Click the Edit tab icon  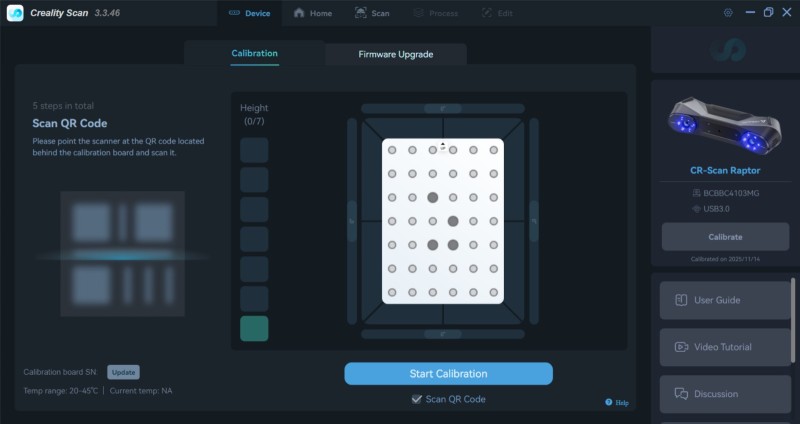pos(487,13)
